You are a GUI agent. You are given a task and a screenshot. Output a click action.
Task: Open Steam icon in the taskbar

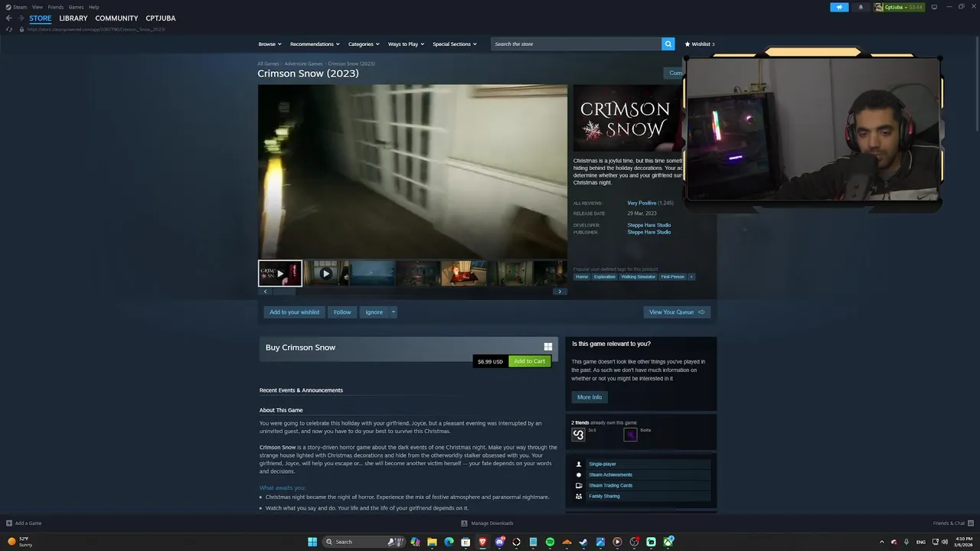tap(583, 542)
